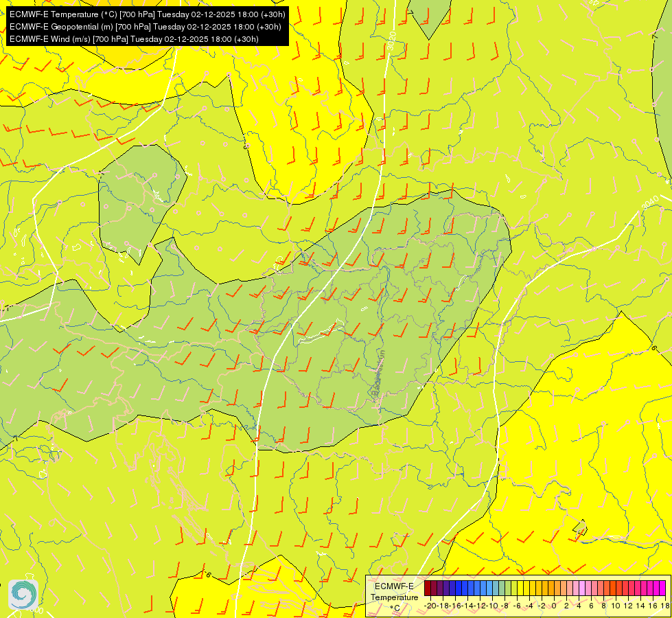The image size is (672, 618).
Task: Pick the pure yellow swatch in the legend
Action: tap(520, 588)
